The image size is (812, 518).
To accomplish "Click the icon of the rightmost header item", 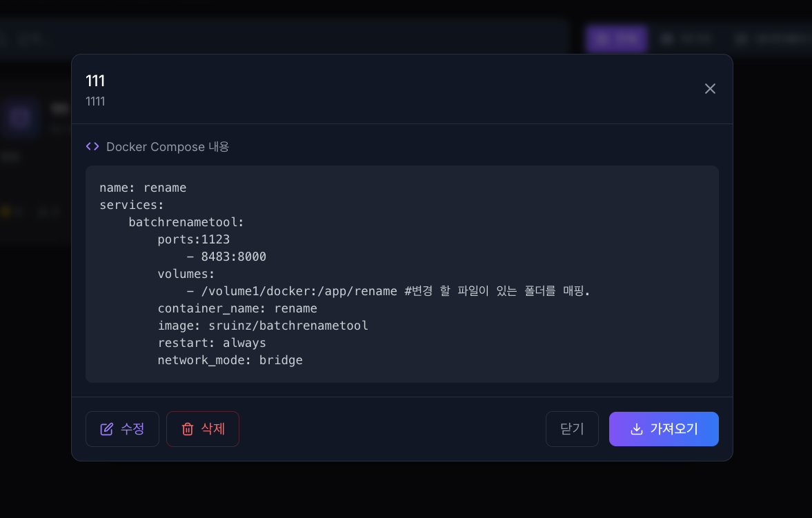I will [740, 39].
